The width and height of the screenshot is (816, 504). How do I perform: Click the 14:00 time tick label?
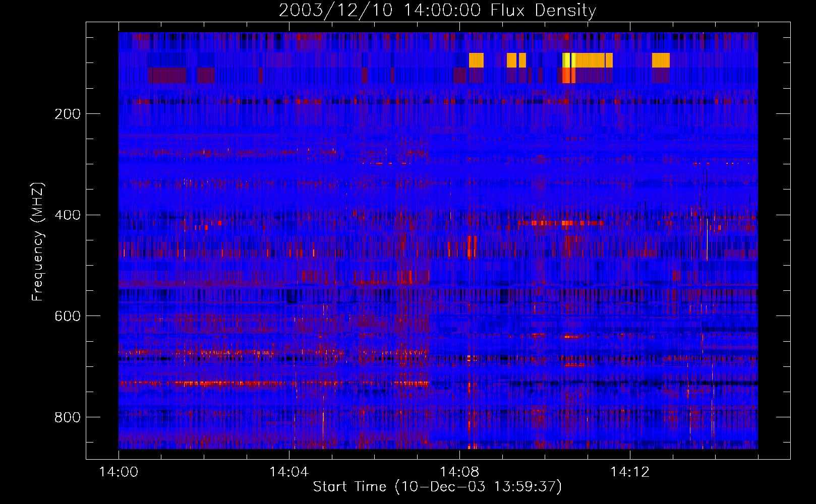click(119, 472)
